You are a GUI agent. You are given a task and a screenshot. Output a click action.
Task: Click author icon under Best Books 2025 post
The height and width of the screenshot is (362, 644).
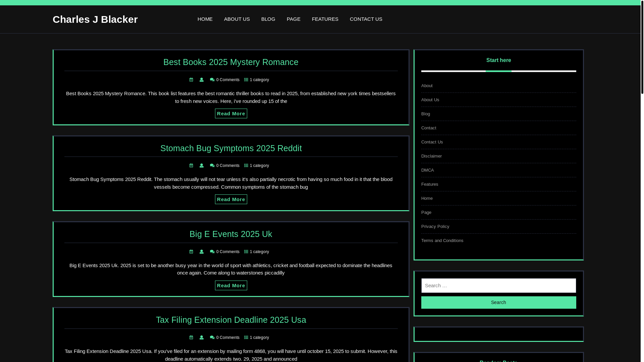pos(202,80)
